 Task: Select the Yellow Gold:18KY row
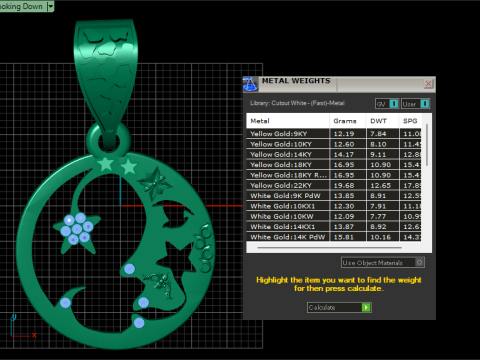pos(334,165)
